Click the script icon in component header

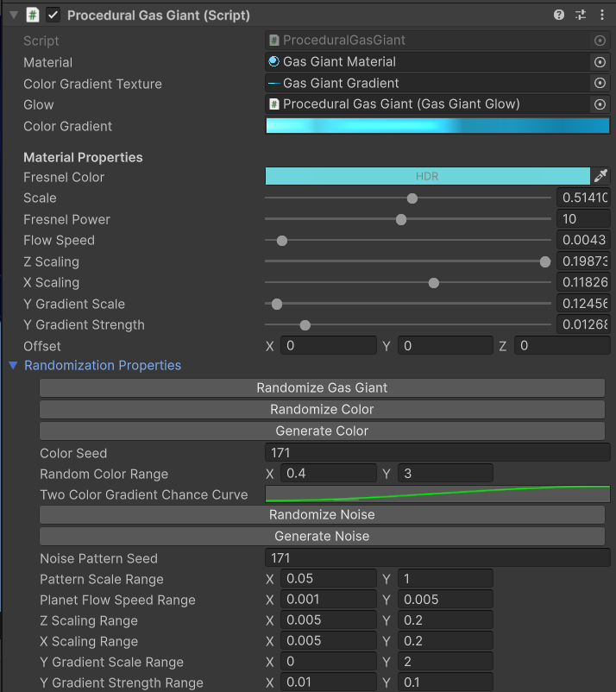point(33,15)
